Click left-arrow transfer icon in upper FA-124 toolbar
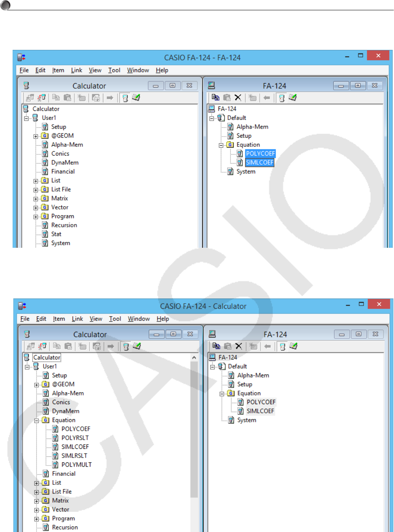 pyautogui.click(x=267, y=97)
